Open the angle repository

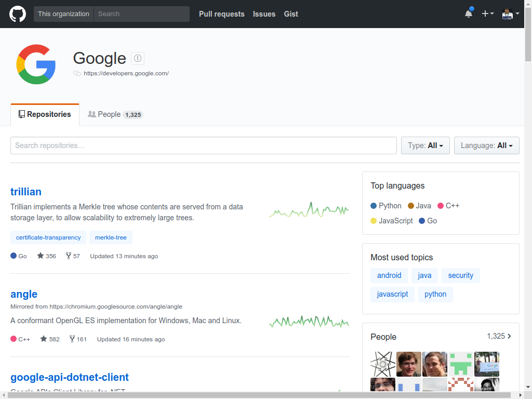24,294
